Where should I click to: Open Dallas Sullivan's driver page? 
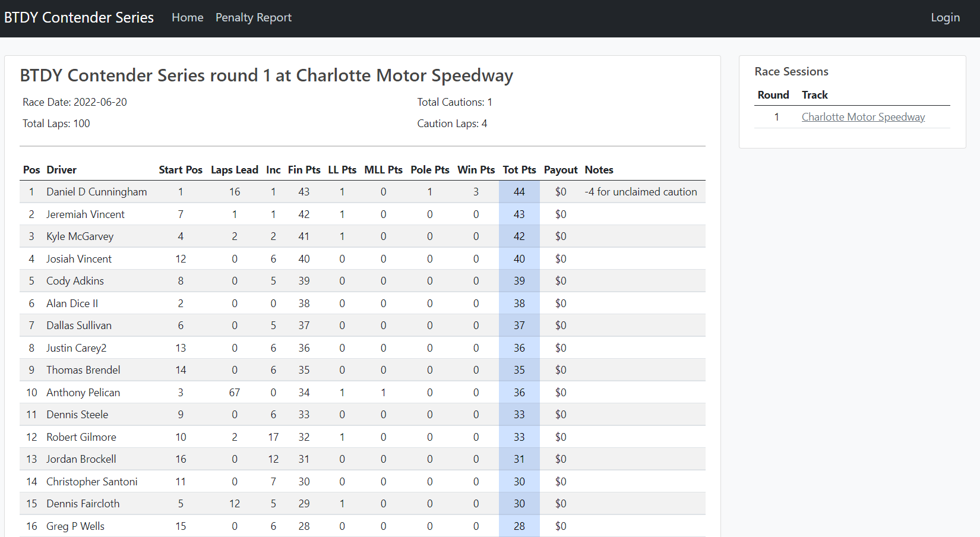pos(79,325)
